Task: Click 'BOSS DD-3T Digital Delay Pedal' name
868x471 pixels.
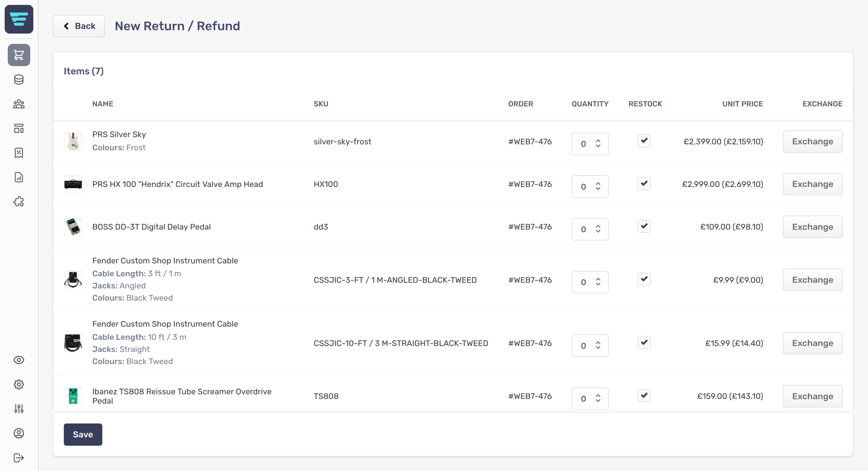Action: coord(151,227)
